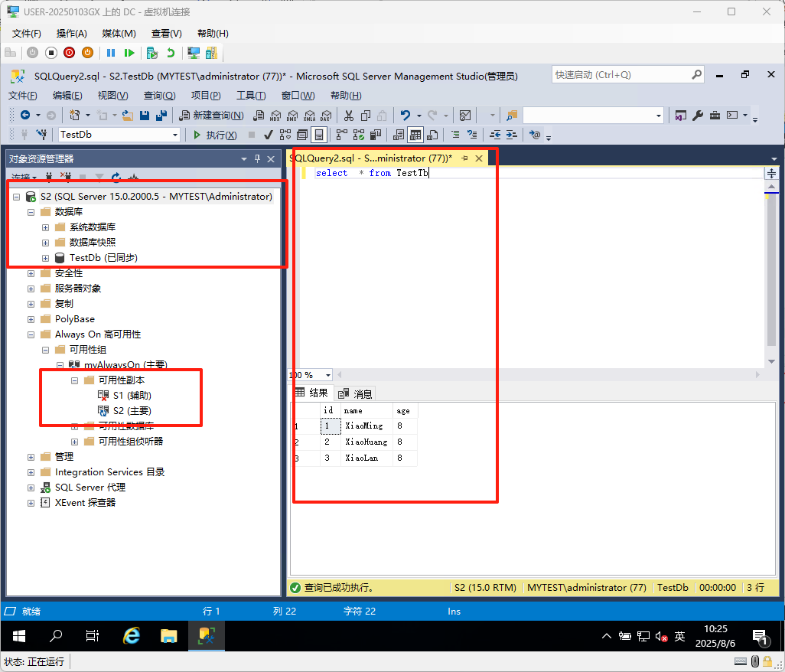The height and width of the screenshot is (672, 785).
Task: Click the New Query (新建查询) button
Action: pyautogui.click(x=211, y=116)
